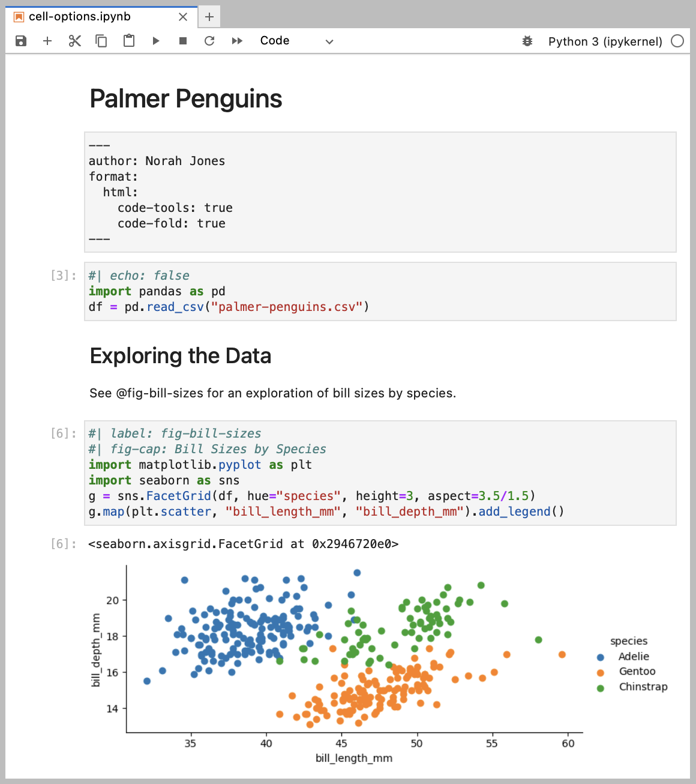Paste a cell using the clipboard icon
696x784 pixels.
point(128,41)
